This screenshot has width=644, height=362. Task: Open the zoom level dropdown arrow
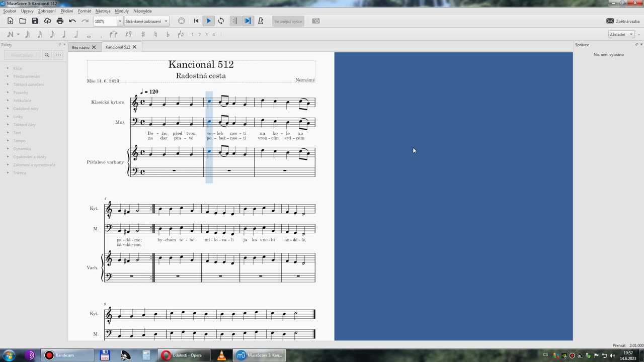pos(120,21)
